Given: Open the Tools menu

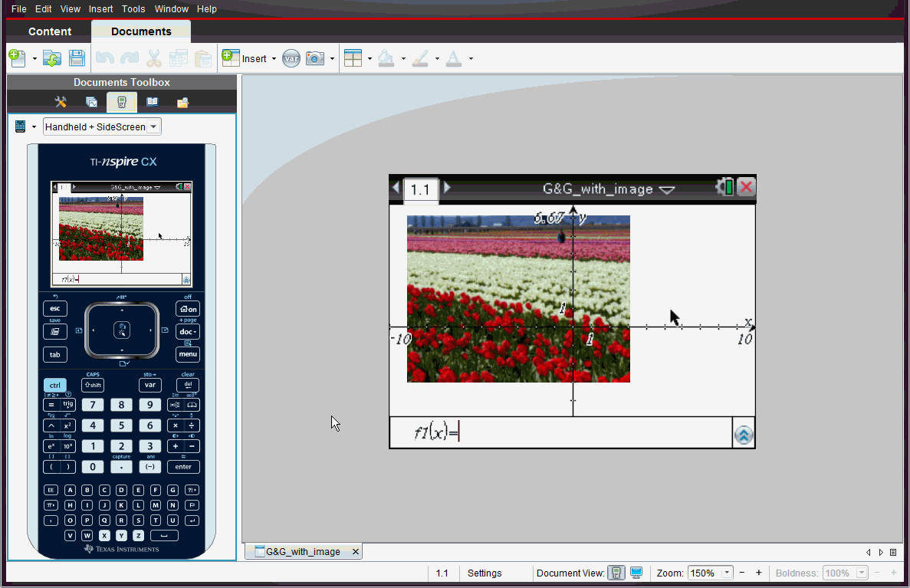Looking at the screenshot, I should coord(133,9).
